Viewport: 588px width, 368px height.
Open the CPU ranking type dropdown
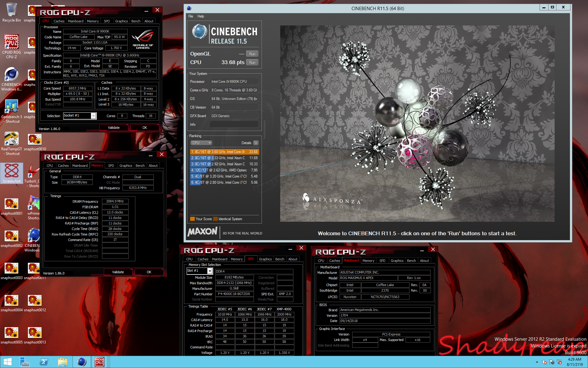(x=201, y=143)
